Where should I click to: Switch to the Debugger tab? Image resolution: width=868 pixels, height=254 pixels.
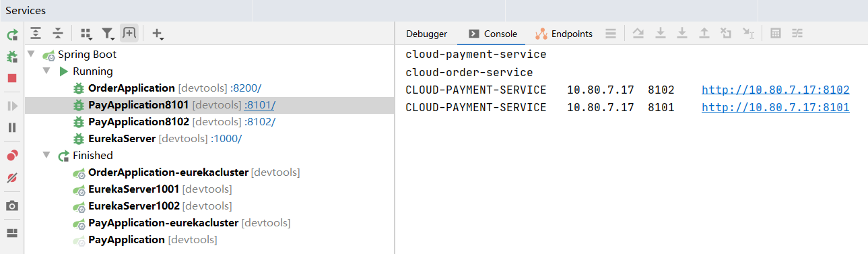coord(426,34)
